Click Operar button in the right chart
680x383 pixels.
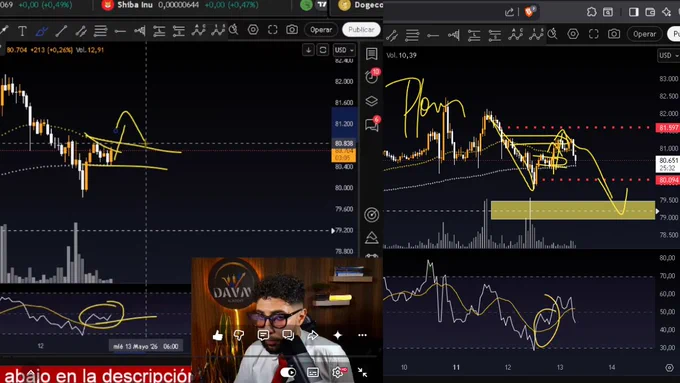(644, 34)
